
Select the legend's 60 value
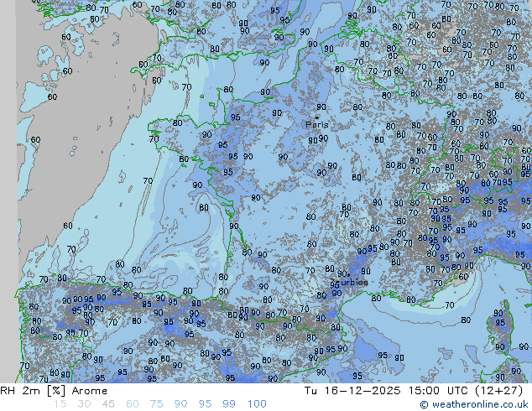coord(133,404)
